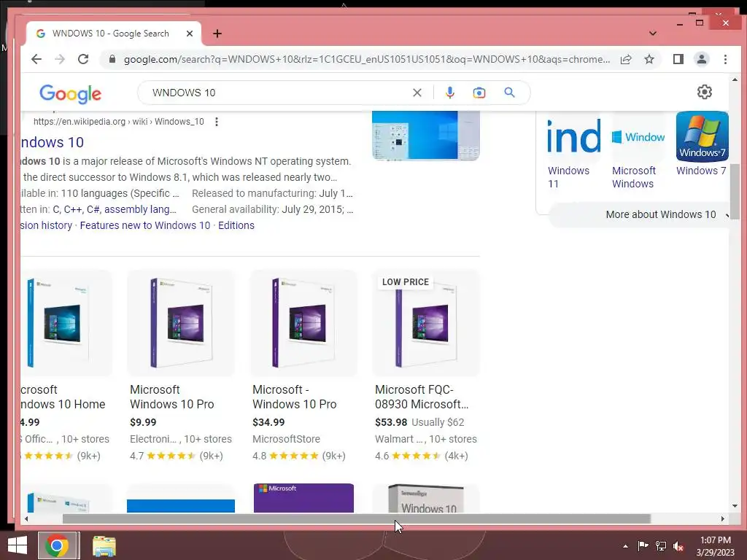Submit search with magnifier icon

[x=509, y=93]
